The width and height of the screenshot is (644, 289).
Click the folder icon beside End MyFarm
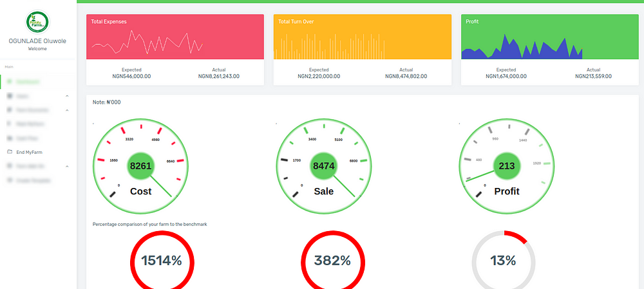[10, 152]
